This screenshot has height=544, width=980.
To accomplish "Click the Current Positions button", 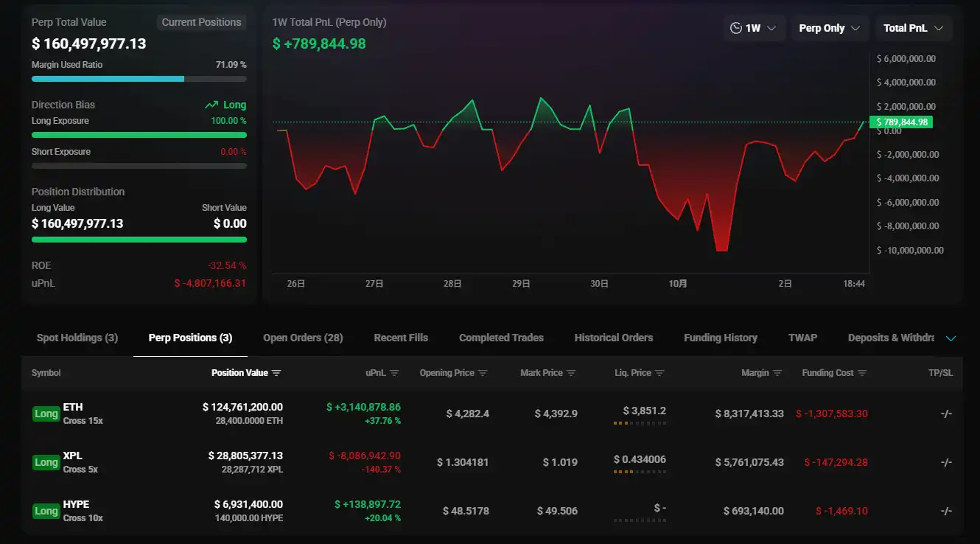I will pos(201,22).
